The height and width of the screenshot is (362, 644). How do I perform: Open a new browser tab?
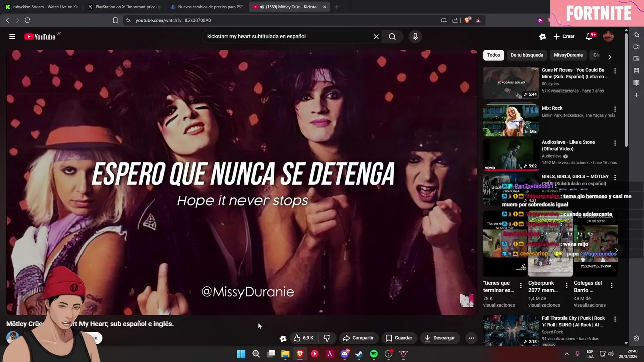[x=337, y=7]
